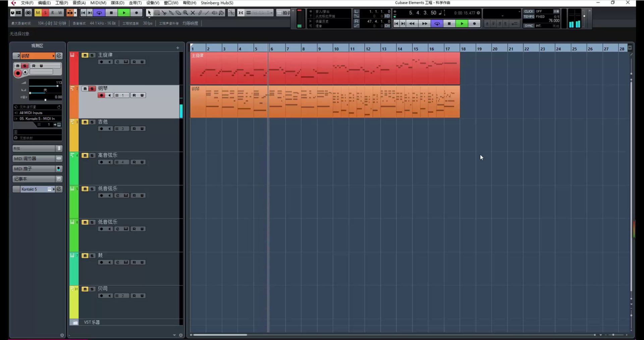Select the Draw pencil tool

coord(200,13)
